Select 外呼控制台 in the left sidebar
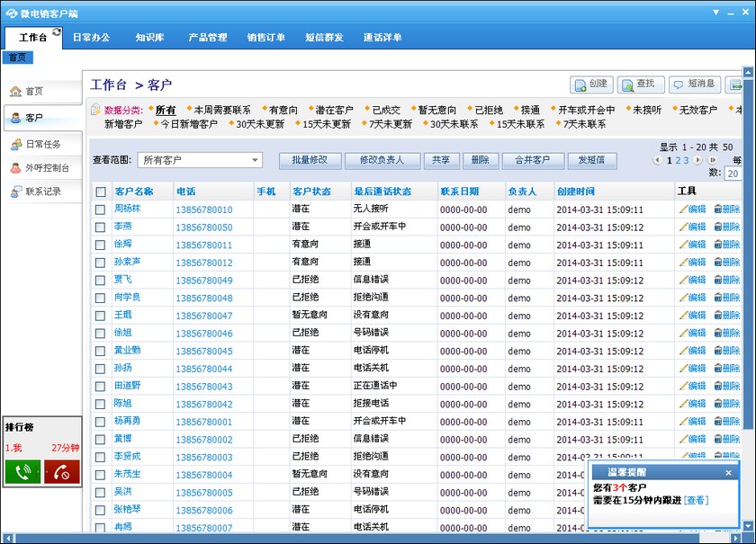 (x=40, y=168)
